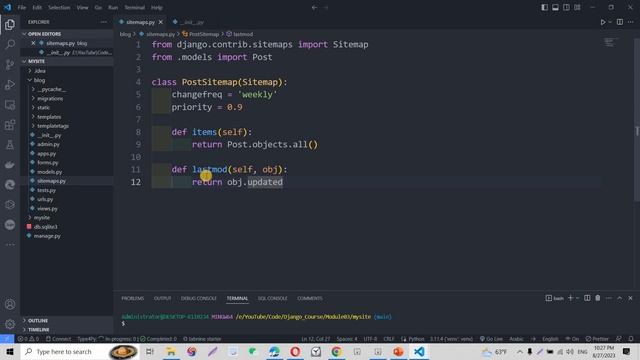
Task: Click the errors and warnings counter
Action: tap(28, 339)
